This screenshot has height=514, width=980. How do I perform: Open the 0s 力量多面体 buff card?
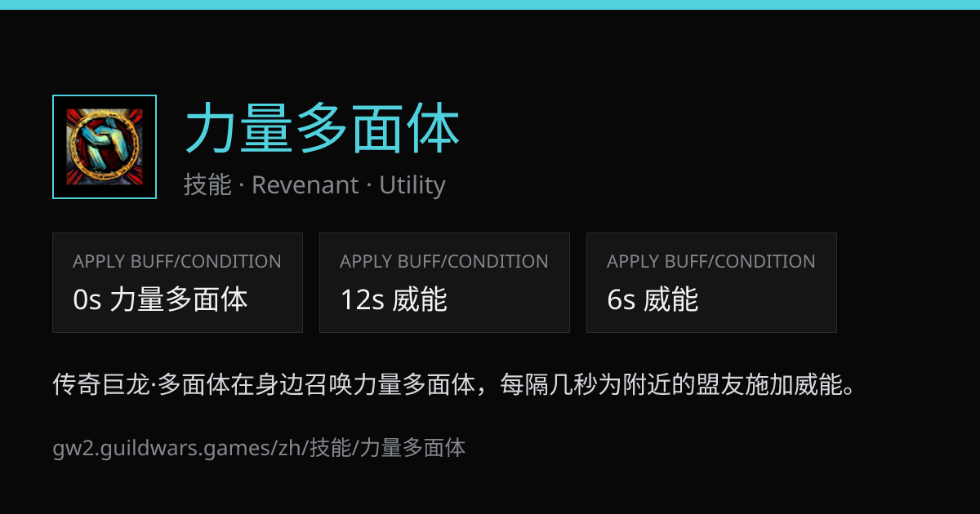point(177,282)
